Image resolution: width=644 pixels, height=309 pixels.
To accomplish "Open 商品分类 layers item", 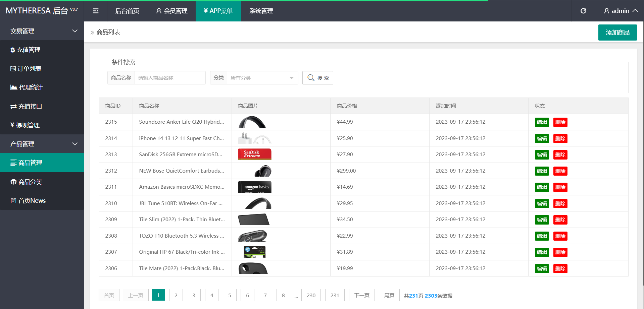I will tap(26, 182).
